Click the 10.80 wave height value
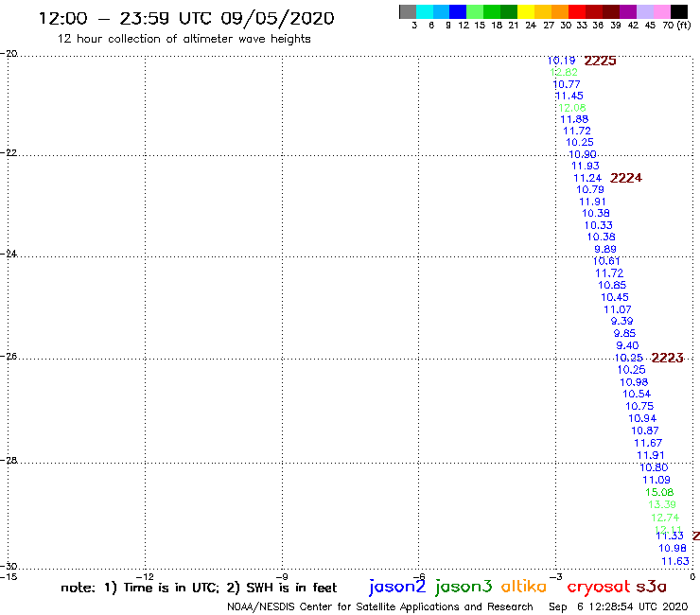Viewport: 700px width, 615px height. click(654, 467)
